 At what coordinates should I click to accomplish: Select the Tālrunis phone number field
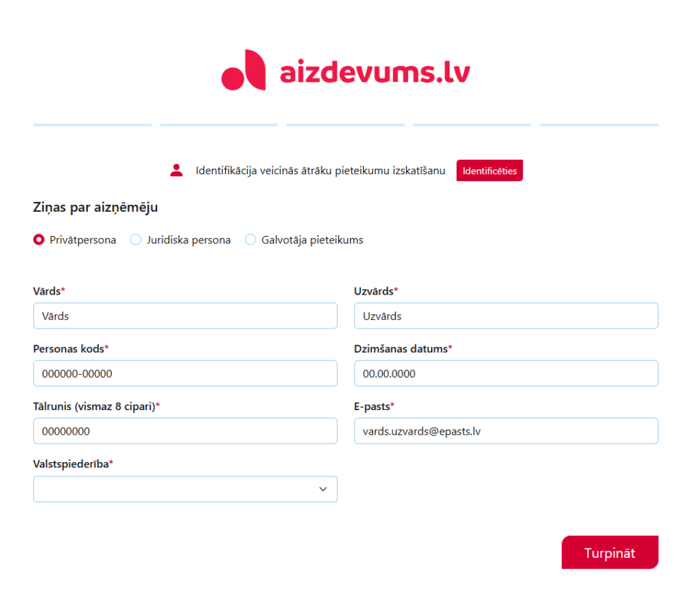coord(185,431)
